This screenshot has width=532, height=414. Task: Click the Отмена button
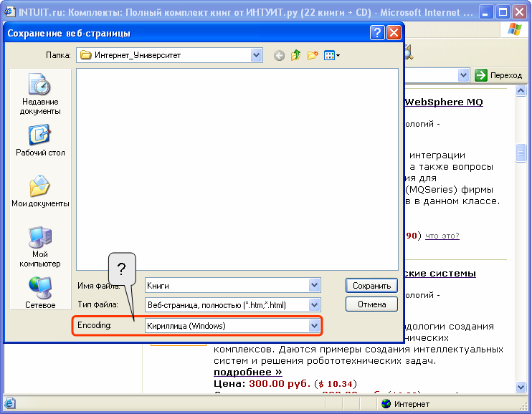[x=371, y=304]
